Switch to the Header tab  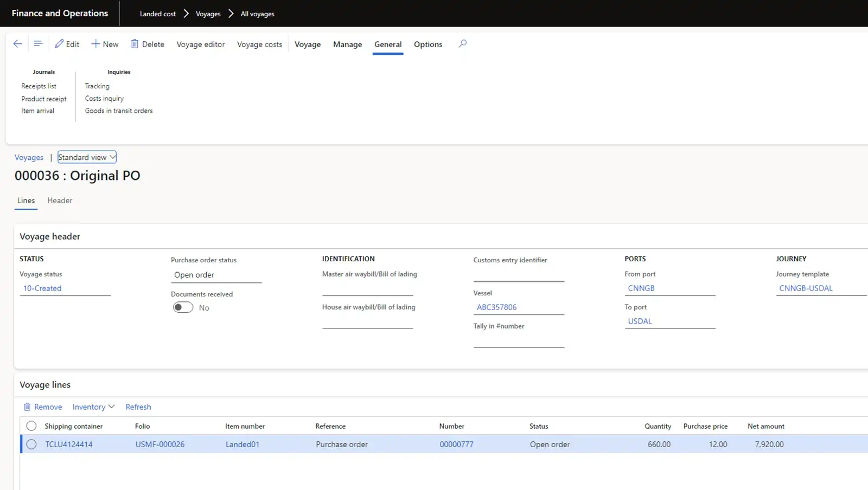coord(60,201)
